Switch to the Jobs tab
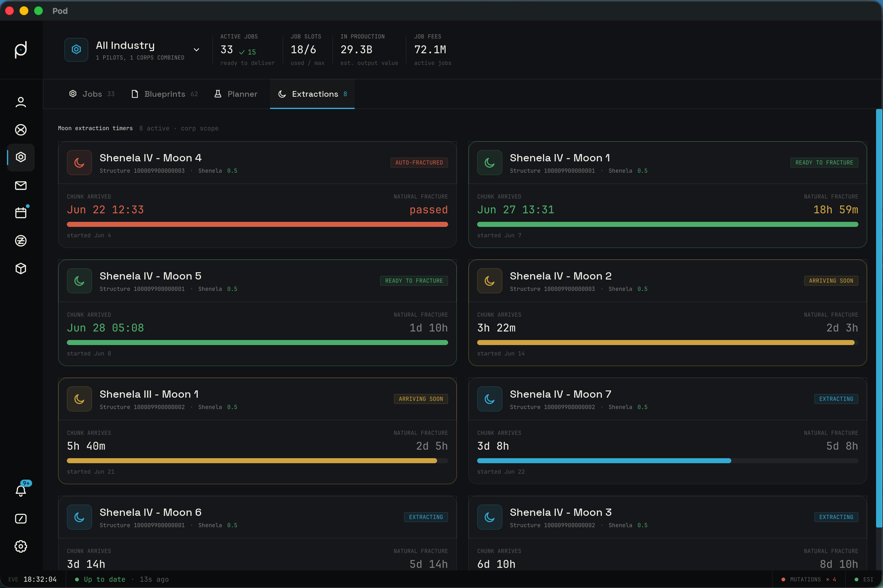This screenshot has width=883, height=588. (91, 94)
